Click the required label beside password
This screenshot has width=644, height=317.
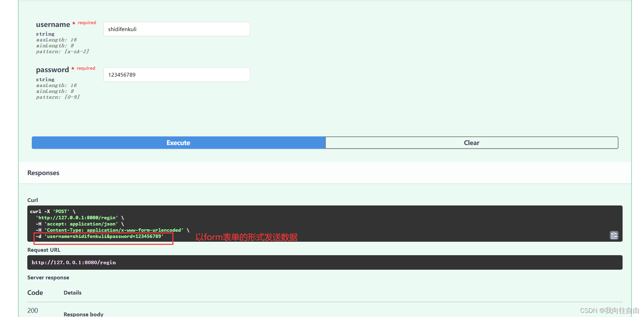tap(86, 68)
